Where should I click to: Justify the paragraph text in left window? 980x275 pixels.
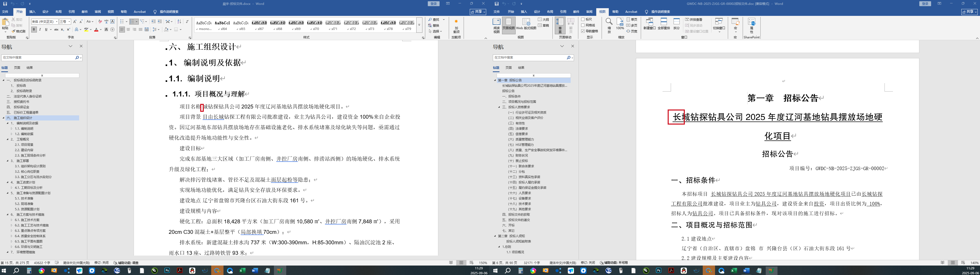point(140,29)
